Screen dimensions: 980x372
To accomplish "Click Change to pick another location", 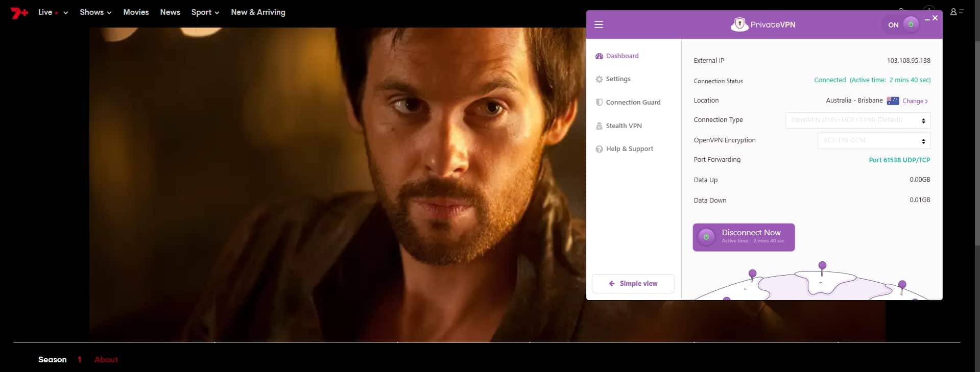I will coord(915,101).
